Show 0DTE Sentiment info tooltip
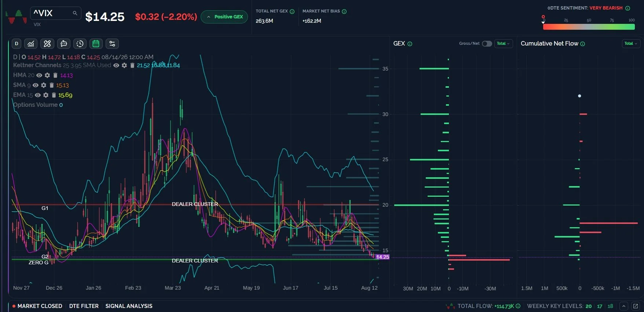The width and height of the screenshot is (644, 312). click(627, 8)
